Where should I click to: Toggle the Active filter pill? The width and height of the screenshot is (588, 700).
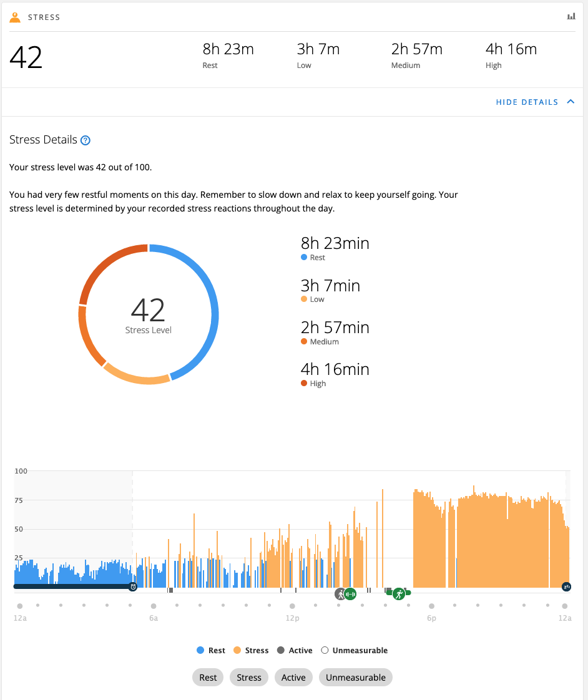click(293, 678)
